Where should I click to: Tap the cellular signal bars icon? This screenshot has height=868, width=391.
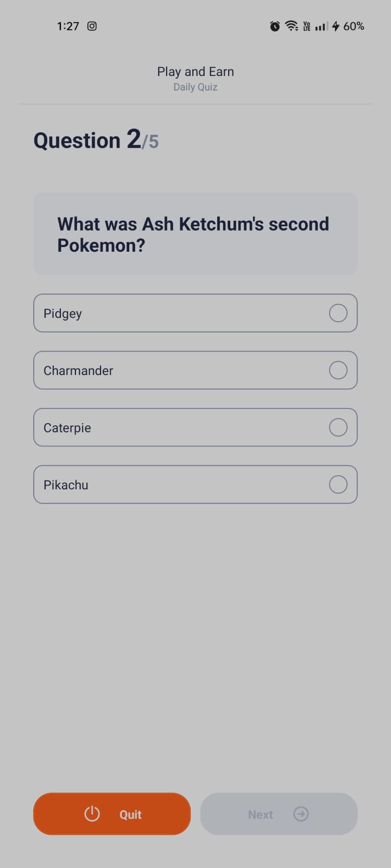(x=321, y=26)
